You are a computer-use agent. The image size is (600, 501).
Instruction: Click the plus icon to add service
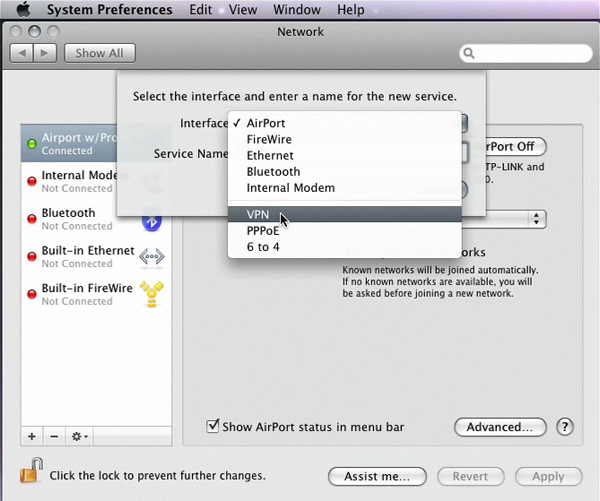(31, 437)
